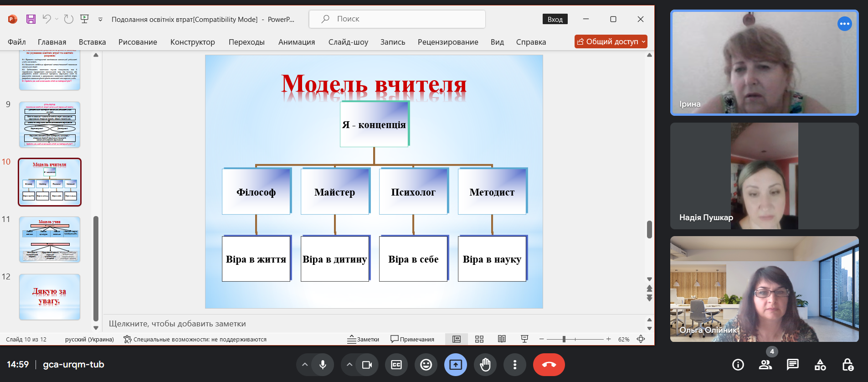
Task: Select slide 12 thumbnail Дякую за увагу
Action: coord(50,297)
